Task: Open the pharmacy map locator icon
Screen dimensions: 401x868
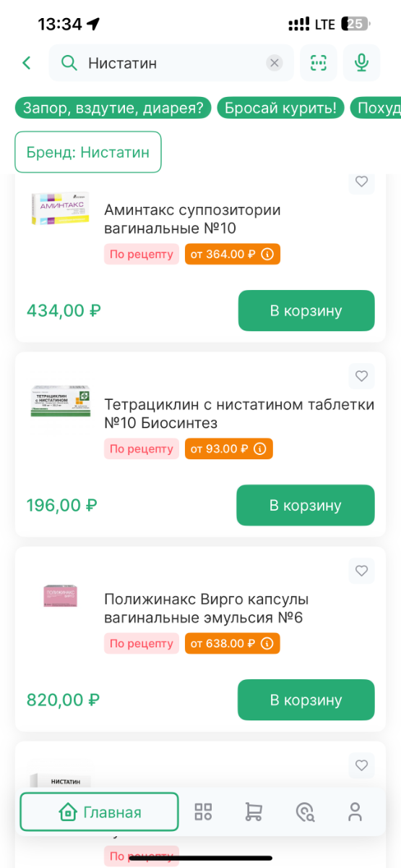Action: [305, 812]
